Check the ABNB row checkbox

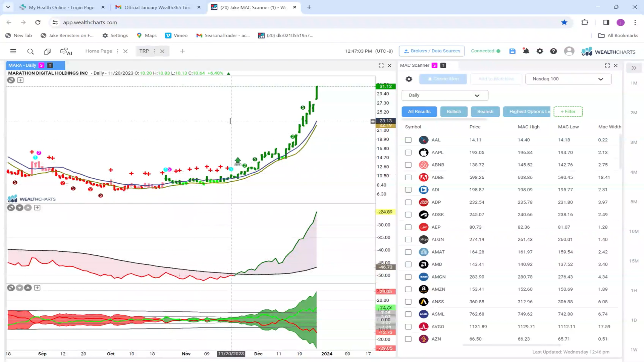(x=408, y=165)
